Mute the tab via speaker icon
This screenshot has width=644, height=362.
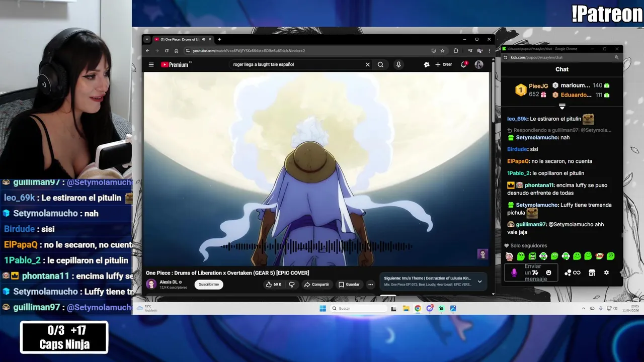(x=203, y=39)
